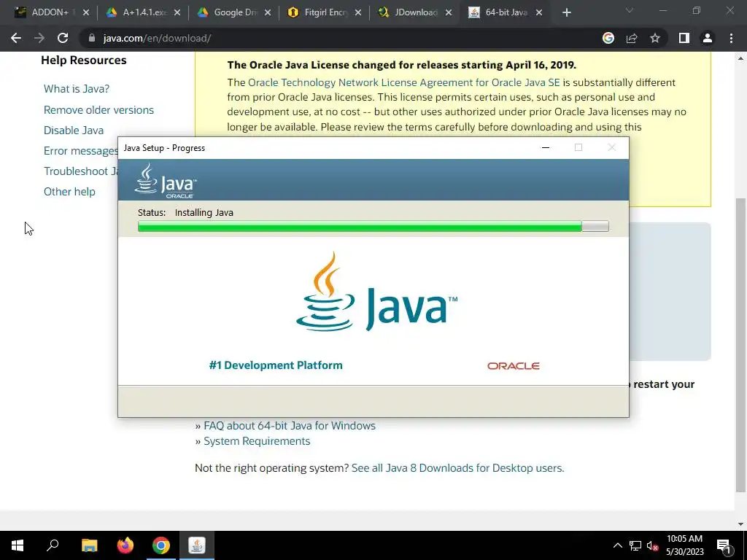The image size is (747, 560).
Task: Open Oracle Technology Network License Agreement link
Action: [404, 82]
